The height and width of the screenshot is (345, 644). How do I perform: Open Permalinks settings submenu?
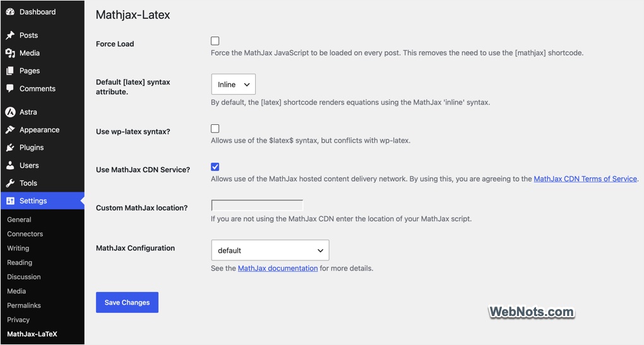(24, 306)
